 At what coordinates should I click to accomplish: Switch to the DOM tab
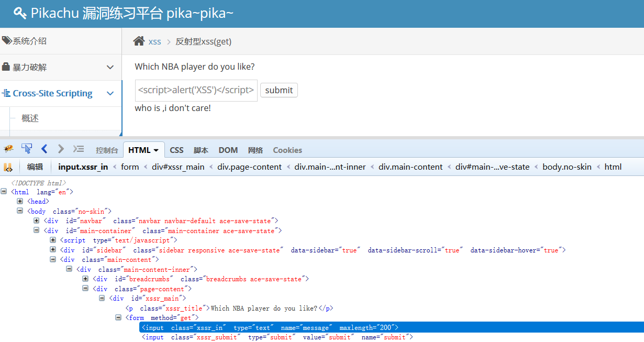(228, 150)
